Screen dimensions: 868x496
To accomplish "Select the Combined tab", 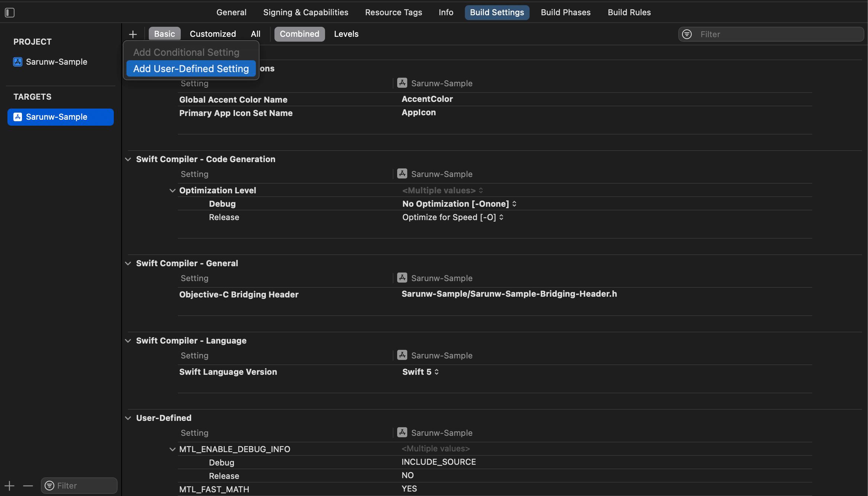I will tap(299, 33).
